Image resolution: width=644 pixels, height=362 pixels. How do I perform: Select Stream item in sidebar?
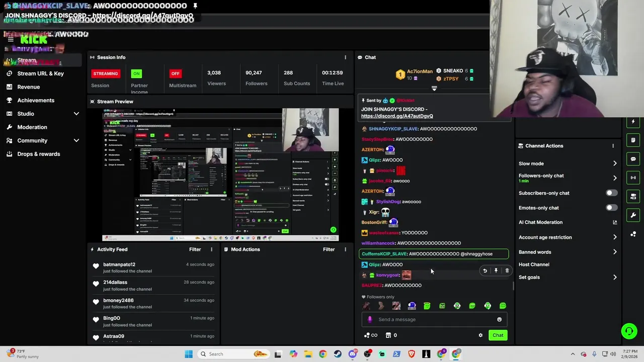coord(42,60)
